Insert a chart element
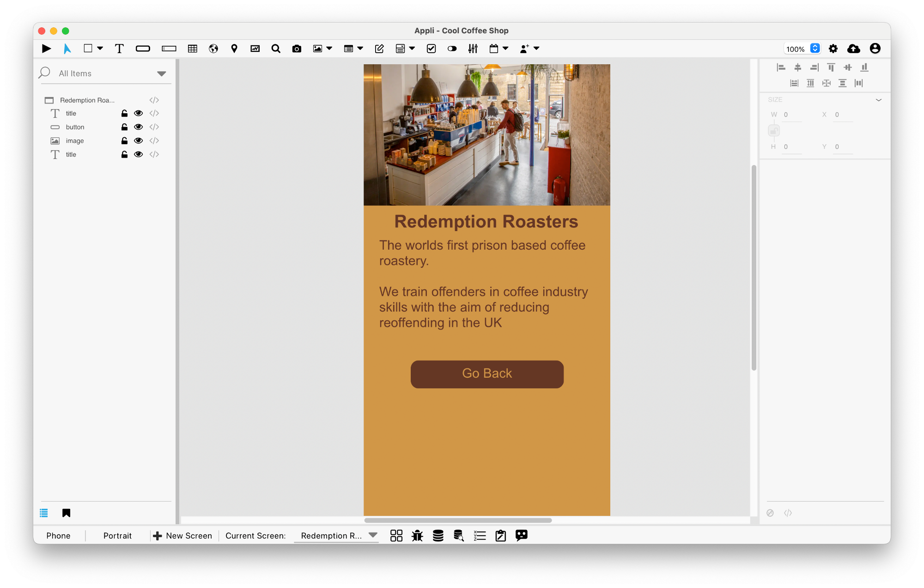Screen dimensions: 924x588 (x=255, y=49)
